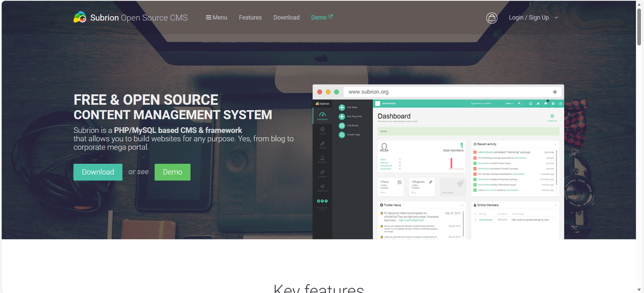Click the page vertical scrollbar thumb
The image size is (644, 293).
click(639, 27)
